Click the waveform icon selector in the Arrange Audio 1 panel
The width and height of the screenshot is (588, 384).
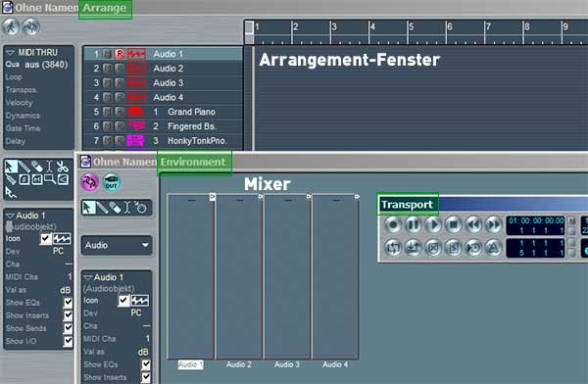pyautogui.click(x=62, y=238)
